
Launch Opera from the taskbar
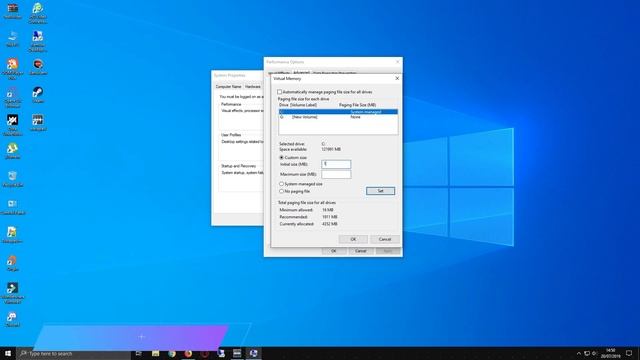pos(204,353)
